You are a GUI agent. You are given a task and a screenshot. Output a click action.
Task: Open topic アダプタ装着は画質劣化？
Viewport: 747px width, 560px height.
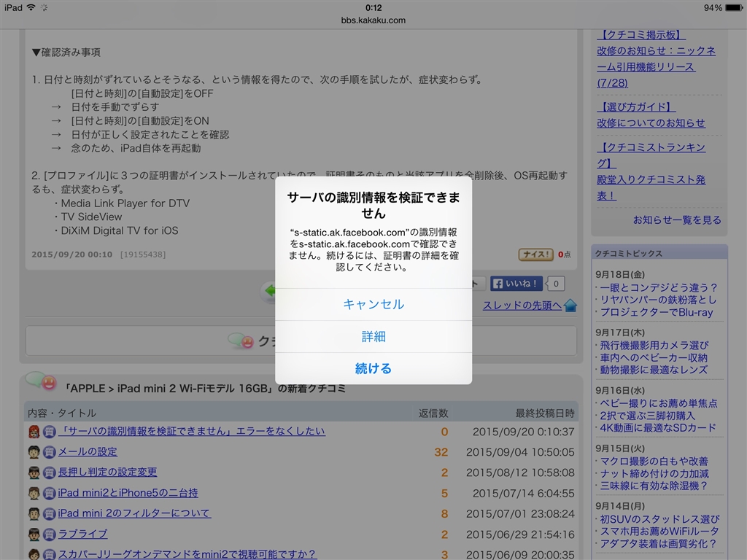(658, 544)
